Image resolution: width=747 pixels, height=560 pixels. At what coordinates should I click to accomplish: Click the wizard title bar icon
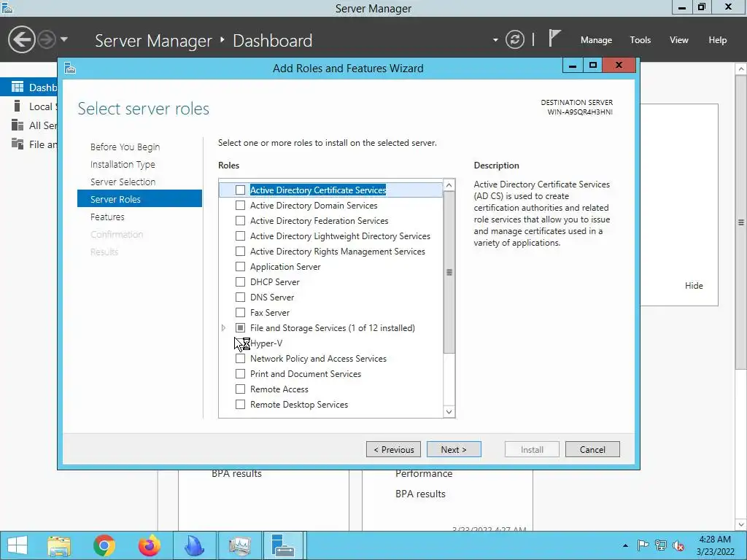(70, 68)
